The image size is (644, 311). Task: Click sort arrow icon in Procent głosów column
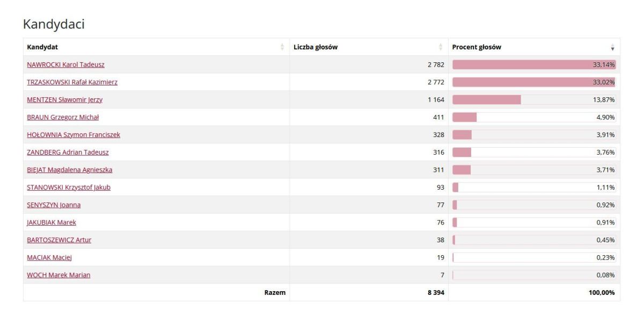point(613,47)
